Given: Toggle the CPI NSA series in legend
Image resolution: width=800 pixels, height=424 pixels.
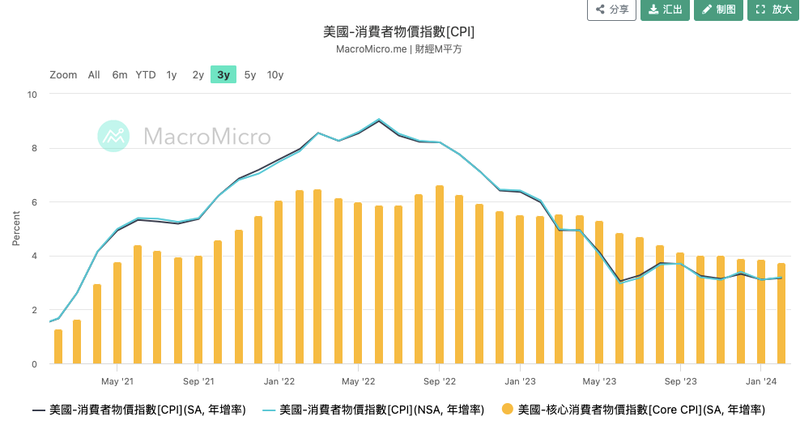Looking at the screenshot, I should (373, 410).
